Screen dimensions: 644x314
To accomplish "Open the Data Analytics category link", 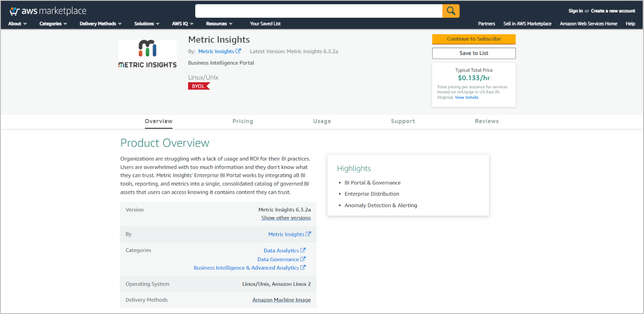I will coord(281,251).
